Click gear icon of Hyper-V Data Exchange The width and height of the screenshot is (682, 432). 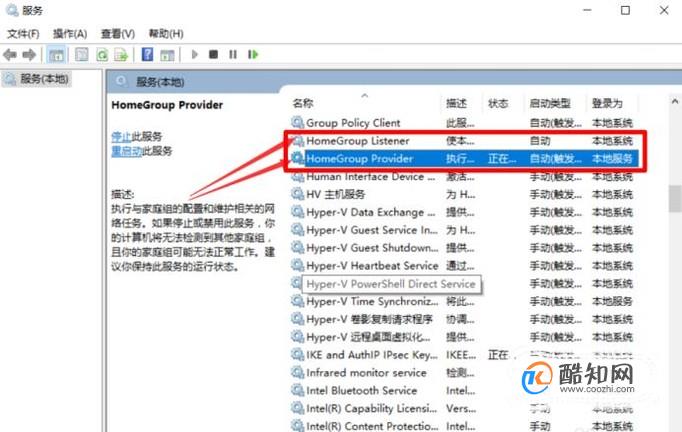click(298, 212)
